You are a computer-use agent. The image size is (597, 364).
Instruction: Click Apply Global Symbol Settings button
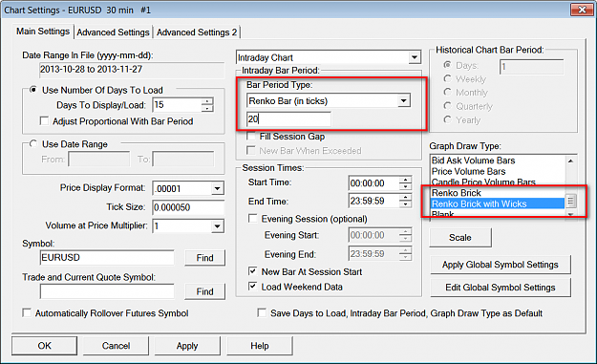pyautogui.click(x=501, y=265)
